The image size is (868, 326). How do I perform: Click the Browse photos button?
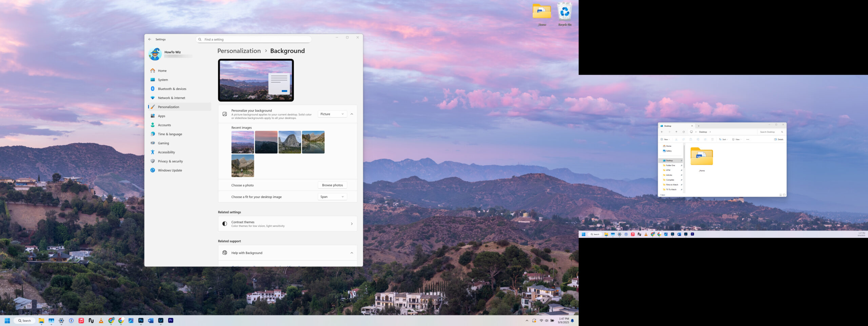tap(332, 185)
